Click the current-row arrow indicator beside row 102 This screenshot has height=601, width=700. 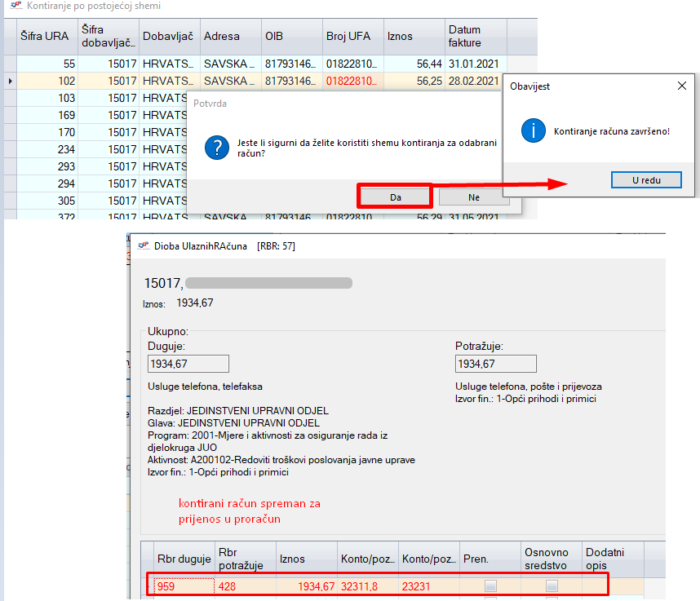coord(10,81)
